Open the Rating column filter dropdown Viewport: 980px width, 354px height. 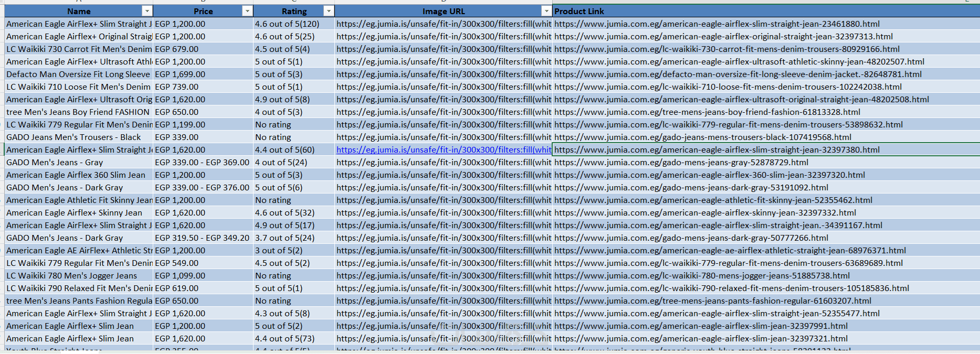click(329, 11)
